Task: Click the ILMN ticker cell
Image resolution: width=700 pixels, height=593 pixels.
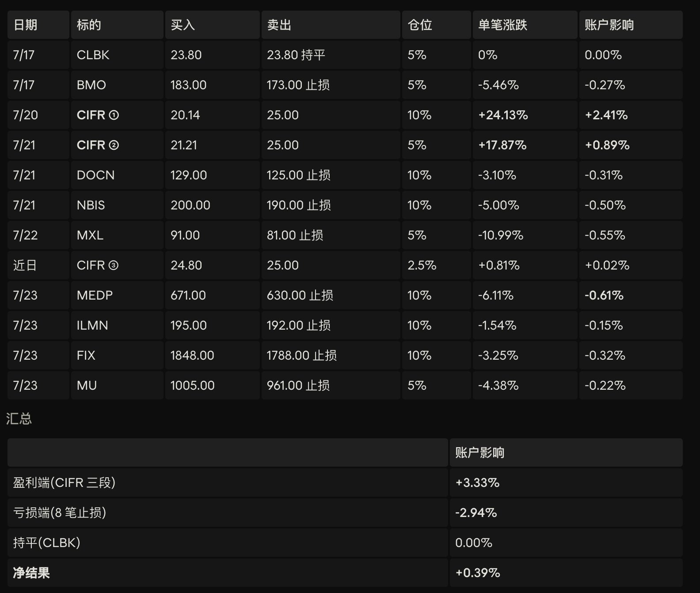Action: point(117,325)
